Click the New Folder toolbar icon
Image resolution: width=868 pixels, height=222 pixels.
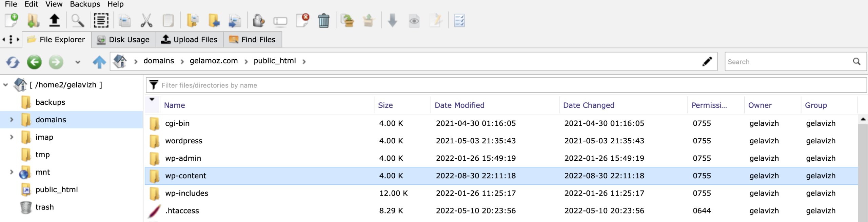point(33,21)
